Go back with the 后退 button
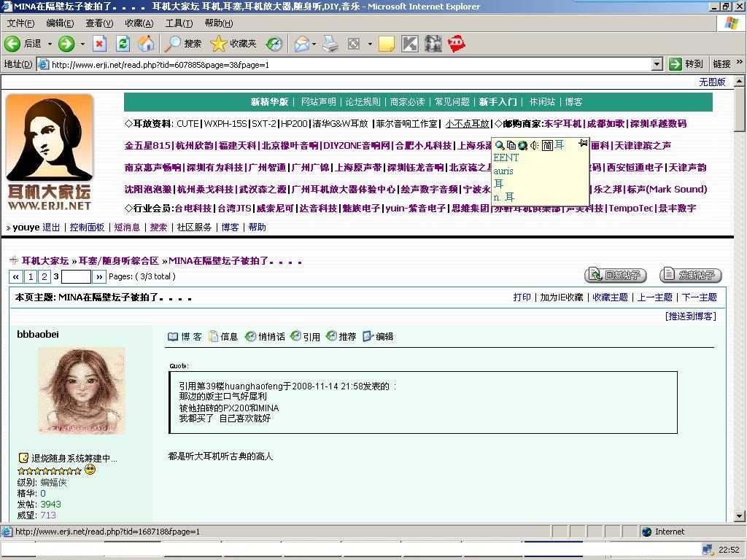Screen dimensions: 747x560 coord(23,44)
